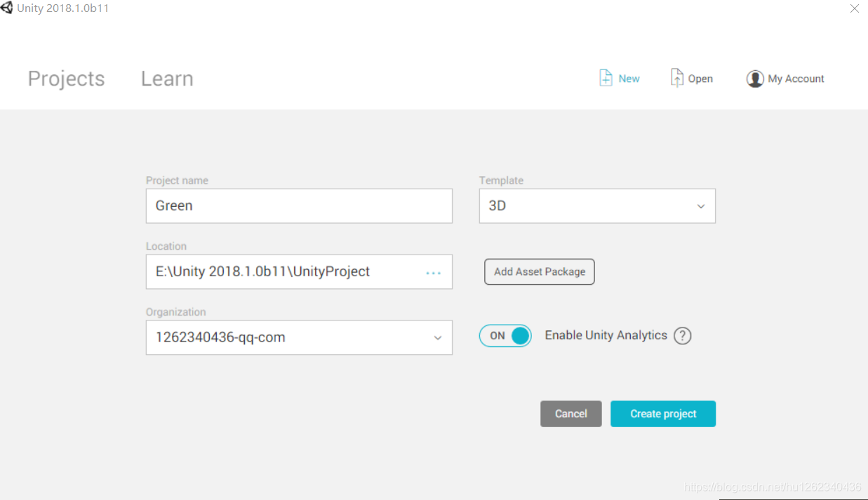Screen dimensions: 868x500
Task: Click the Location path input field
Action: (299, 272)
